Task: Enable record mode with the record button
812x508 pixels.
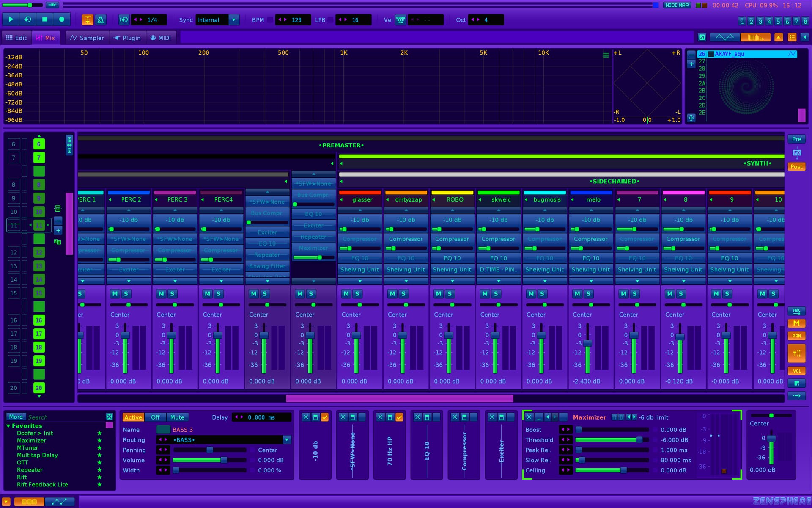Action: (x=62, y=19)
